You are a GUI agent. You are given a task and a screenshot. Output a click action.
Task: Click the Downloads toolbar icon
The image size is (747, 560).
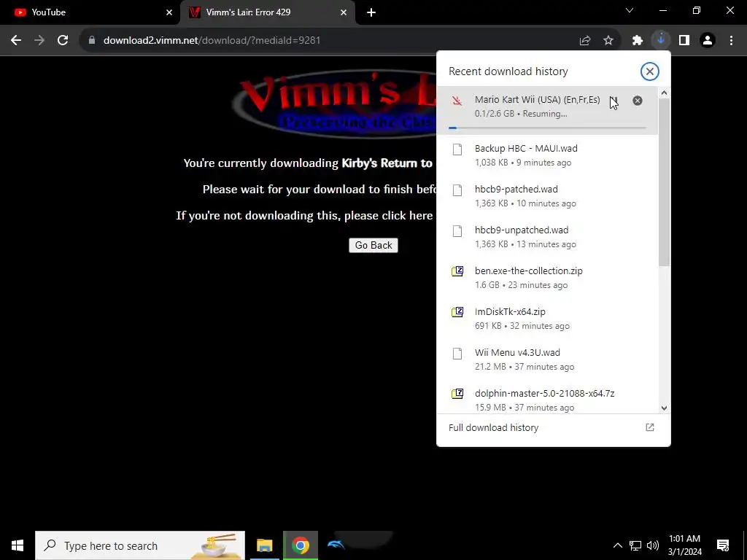click(661, 41)
